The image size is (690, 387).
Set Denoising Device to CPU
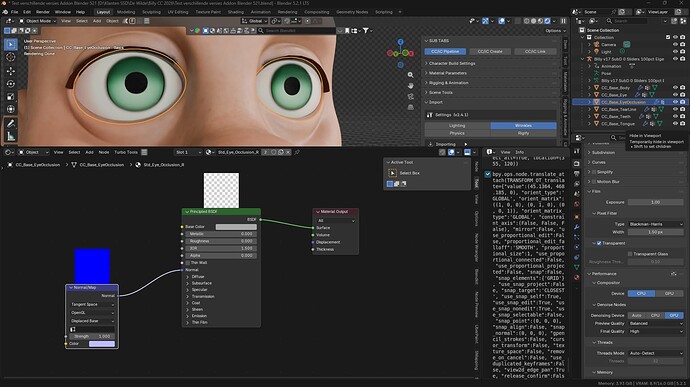655,315
